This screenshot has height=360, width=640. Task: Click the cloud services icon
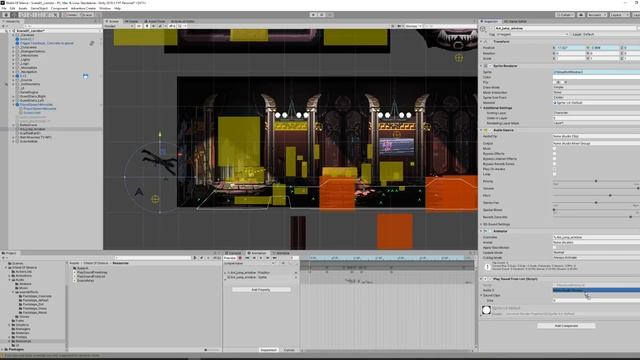pyautogui.click(x=581, y=15)
